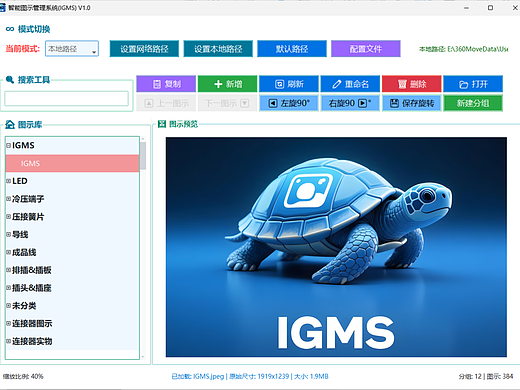
Task: Click the local path text (本地路径: E:\360MoveData)
Action: (x=464, y=49)
